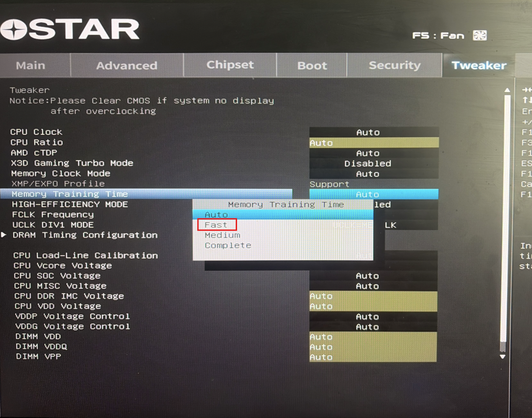This screenshot has height=418, width=532.
Task: Select CPU DDR IMC Voltage label
Action: [x=69, y=296]
